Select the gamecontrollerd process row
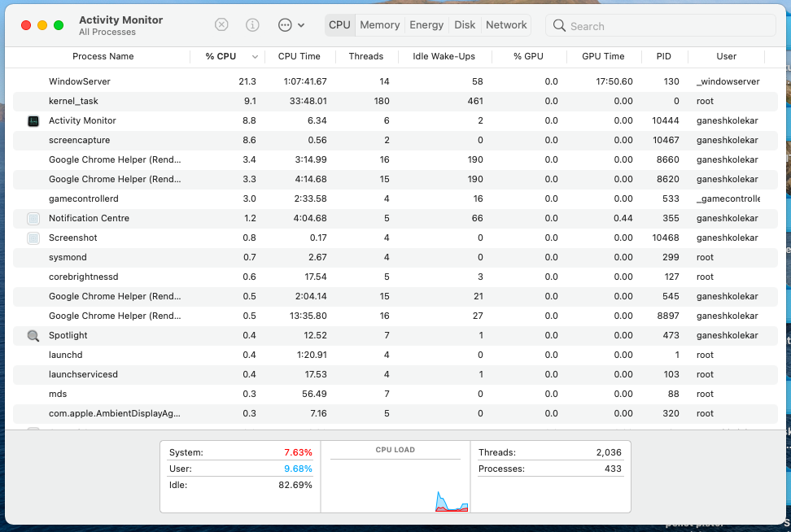Screen dimensions: 791x532 (x=395, y=198)
